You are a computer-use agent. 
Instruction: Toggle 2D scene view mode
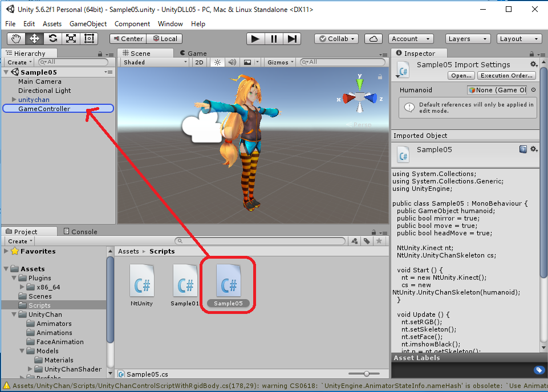click(199, 62)
